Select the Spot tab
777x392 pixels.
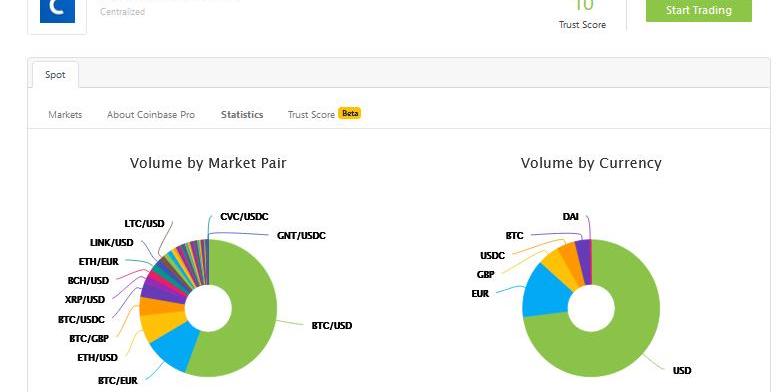tap(55, 75)
